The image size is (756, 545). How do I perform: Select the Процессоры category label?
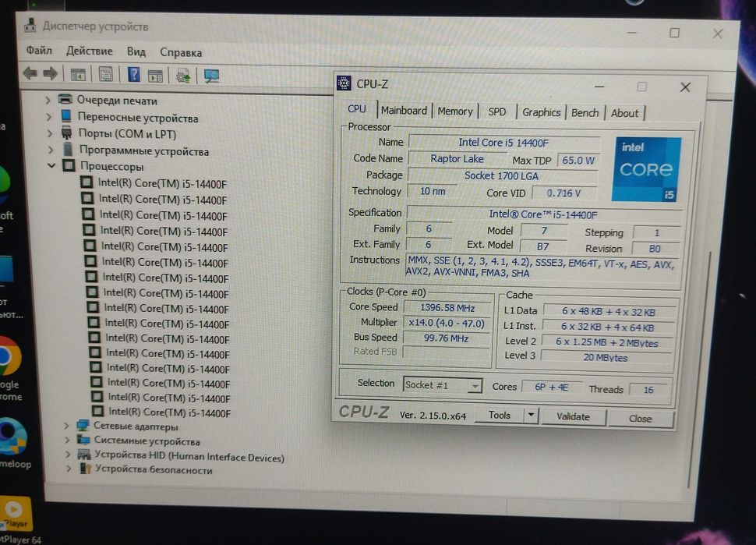coord(112,166)
